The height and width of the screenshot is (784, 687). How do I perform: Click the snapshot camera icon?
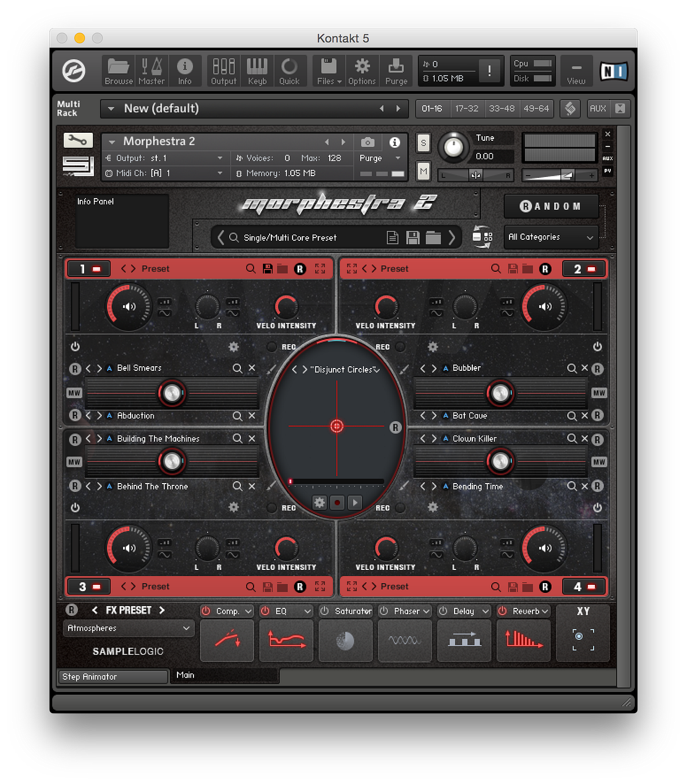(368, 142)
